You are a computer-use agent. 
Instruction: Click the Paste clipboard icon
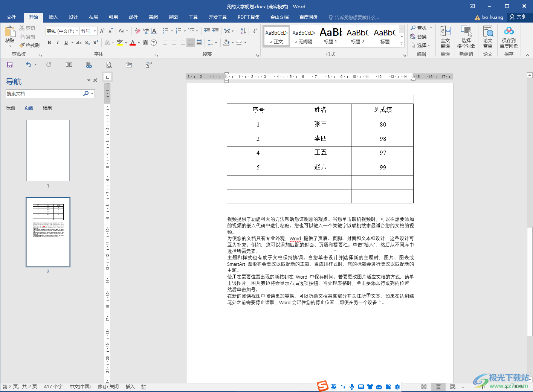[x=10, y=32]
